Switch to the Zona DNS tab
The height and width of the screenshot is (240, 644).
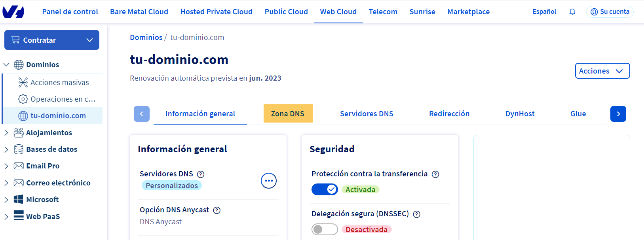point(288,113)
